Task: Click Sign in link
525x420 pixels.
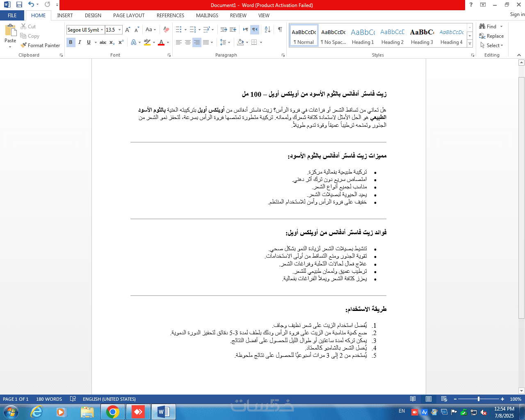Action: tap(517, 14)
